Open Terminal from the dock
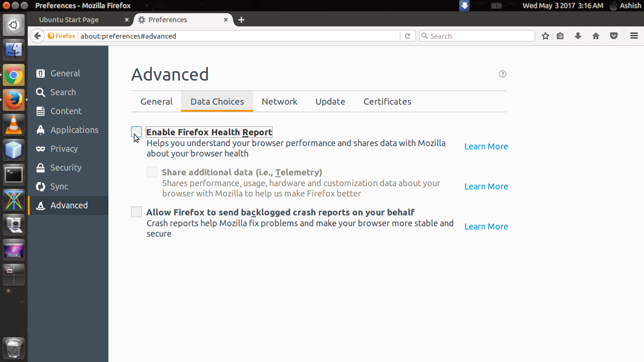Image resolution: width=644 pixels, height=362 pixels. pyautogui.click(x=14, y=175)
